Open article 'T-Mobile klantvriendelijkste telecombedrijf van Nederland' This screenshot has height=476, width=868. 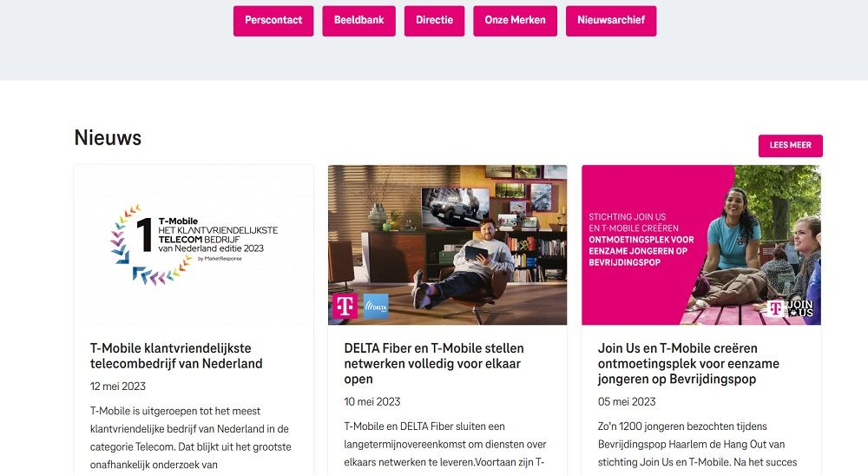(x=176, y=356)
